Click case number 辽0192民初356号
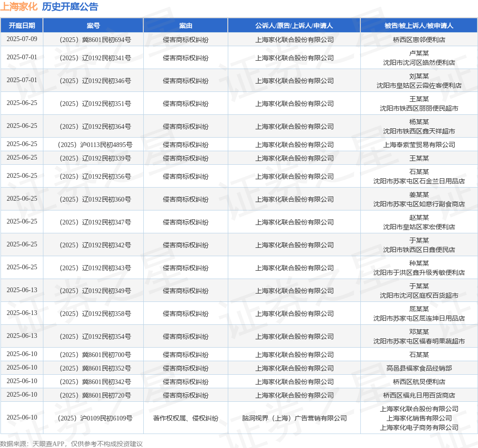478x448 pixels. point(95,176)
